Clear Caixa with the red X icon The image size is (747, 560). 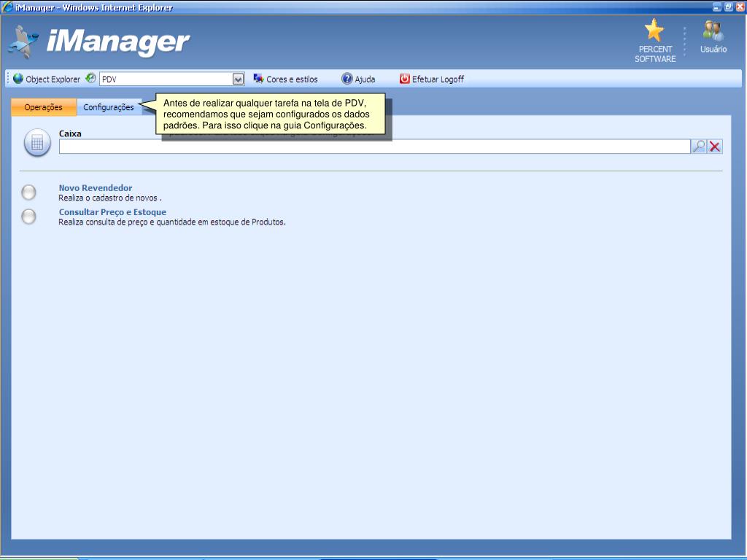coord(715,146)
